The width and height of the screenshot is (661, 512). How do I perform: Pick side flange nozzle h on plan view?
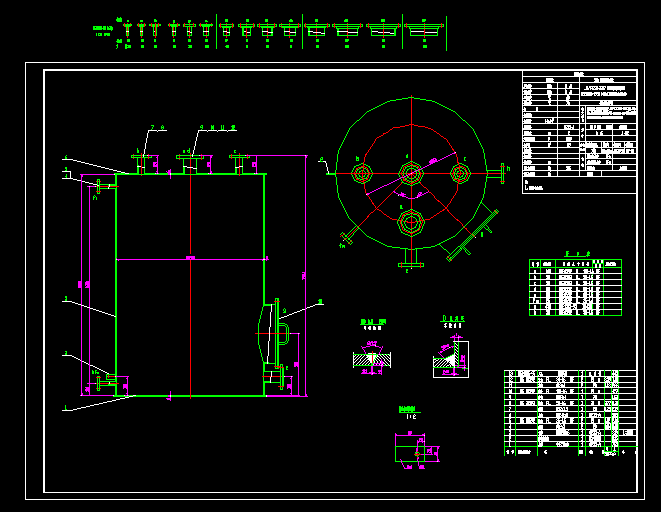497,173
